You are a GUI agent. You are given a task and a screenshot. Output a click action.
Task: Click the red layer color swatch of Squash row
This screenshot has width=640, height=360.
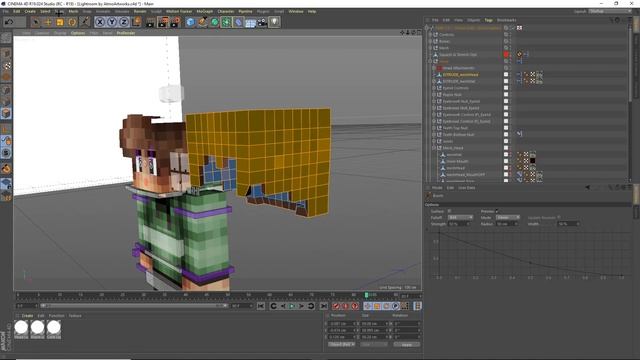pyautogui.click(x=506, y=54)
